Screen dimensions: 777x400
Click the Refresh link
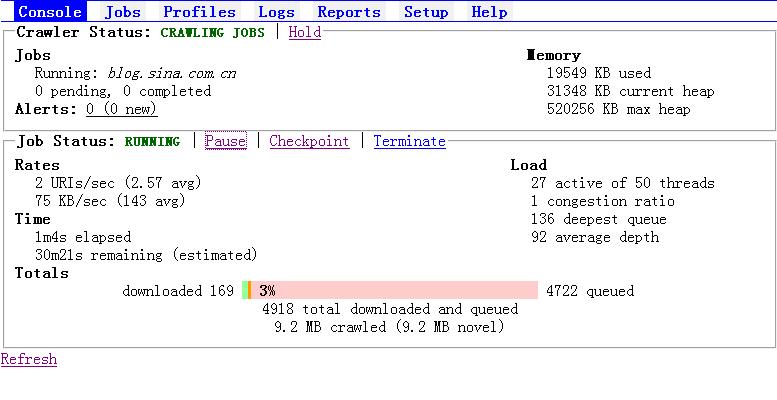pyautogui.click(x=29, y=359)
